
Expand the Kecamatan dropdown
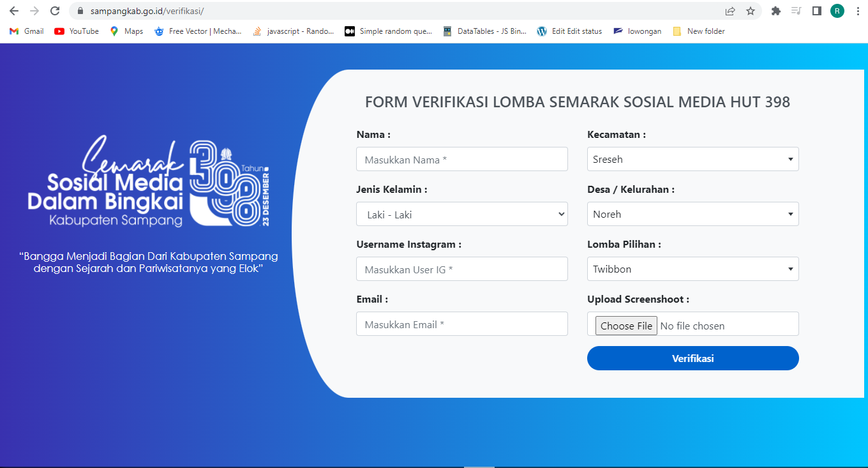692,159
